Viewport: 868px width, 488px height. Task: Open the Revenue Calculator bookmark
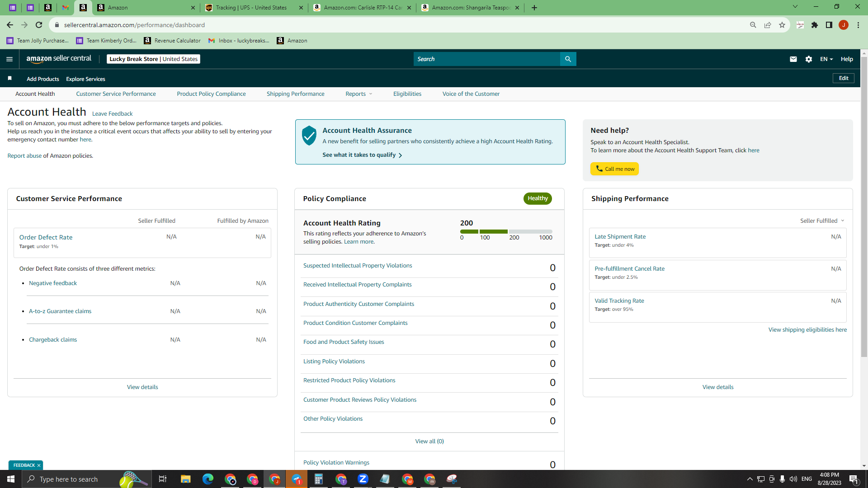tap(172, 41)
